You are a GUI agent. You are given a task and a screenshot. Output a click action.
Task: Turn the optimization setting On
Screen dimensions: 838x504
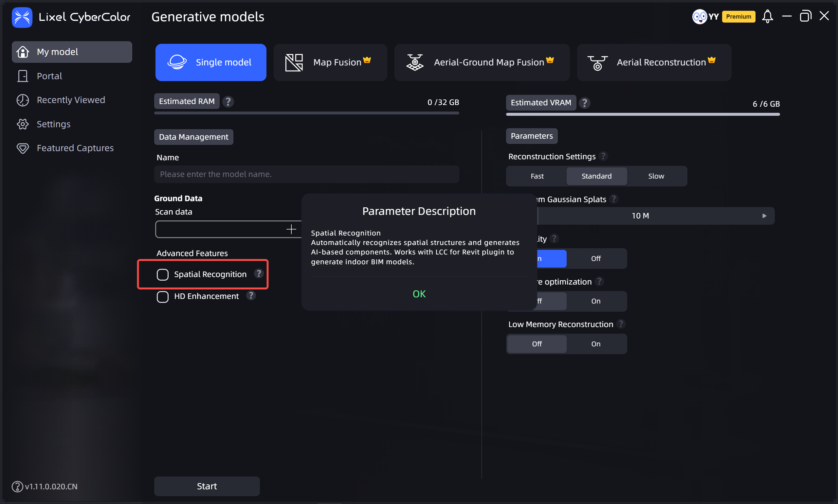[596, 301]
